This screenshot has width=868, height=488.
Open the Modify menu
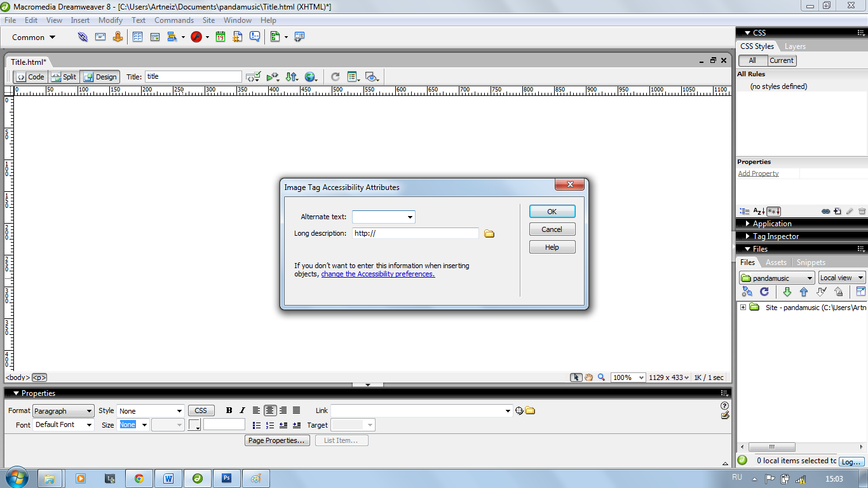[111, 20]
